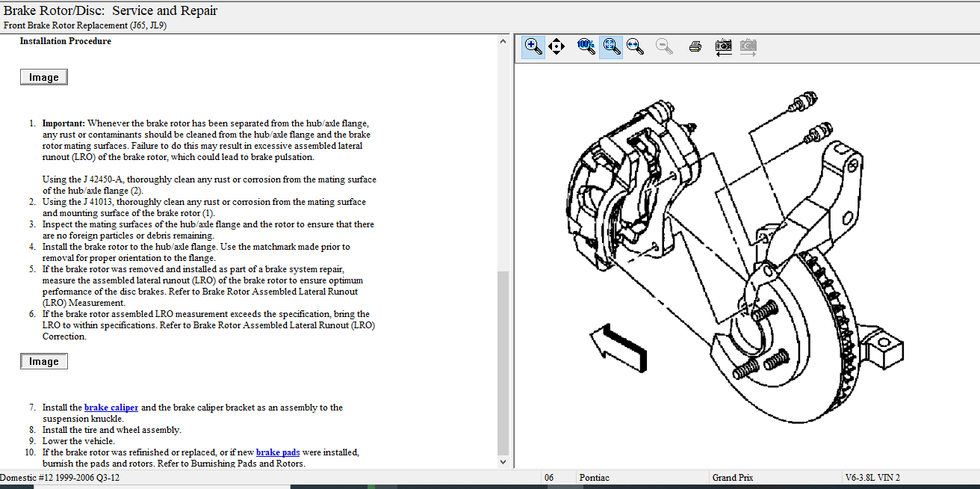980x489 pixels.
Task: Click step 4 'Install the brake rotor' text
Action: tap(196, 252)
